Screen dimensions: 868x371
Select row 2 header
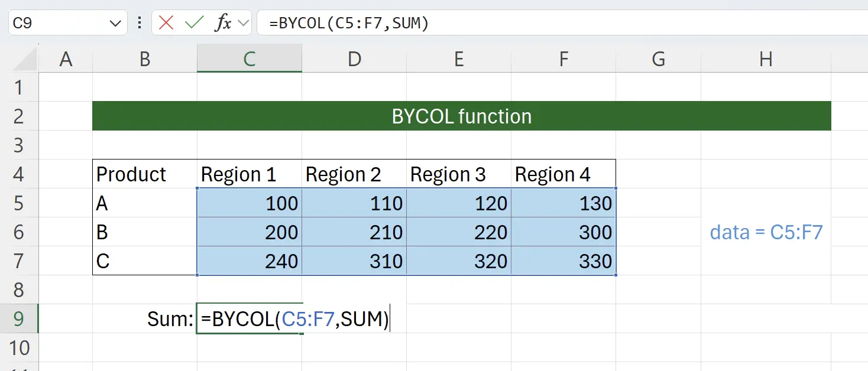[x=19, y=116]
